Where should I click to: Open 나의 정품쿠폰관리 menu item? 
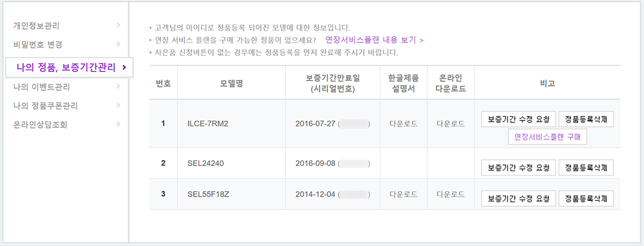coord(45,106)
